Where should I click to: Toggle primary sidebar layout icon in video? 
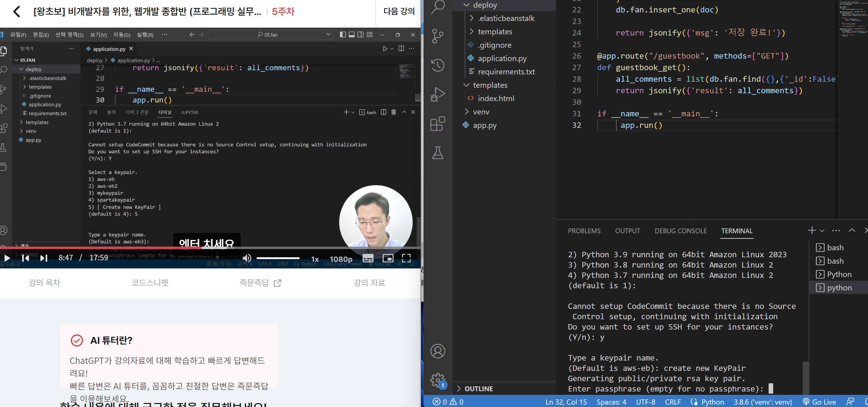pyautogui.click(x=343, y=34)
